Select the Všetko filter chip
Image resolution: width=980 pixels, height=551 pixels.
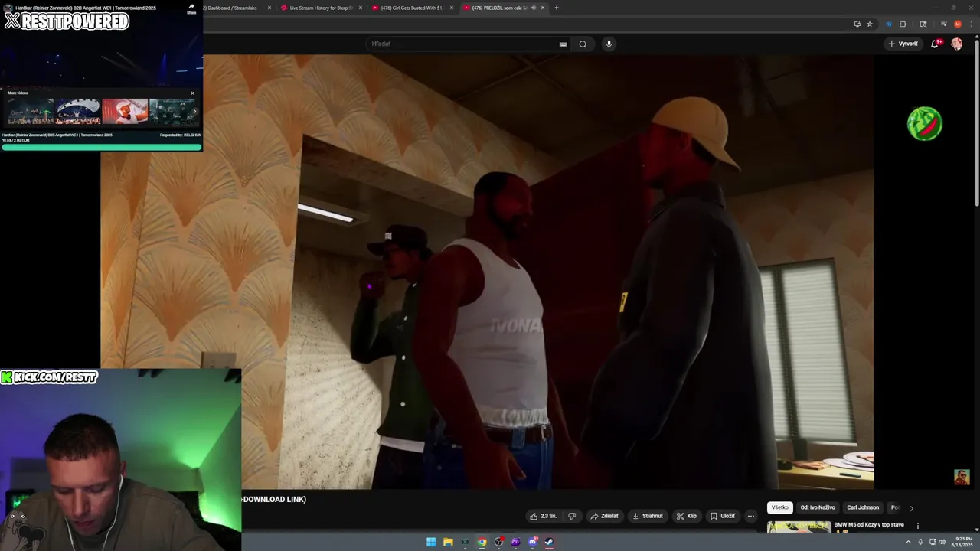[x=779, y=507]
